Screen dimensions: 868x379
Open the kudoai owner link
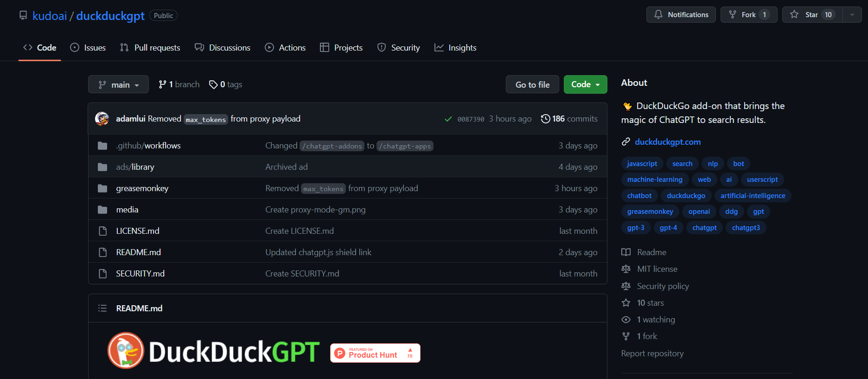click(50, 16)
